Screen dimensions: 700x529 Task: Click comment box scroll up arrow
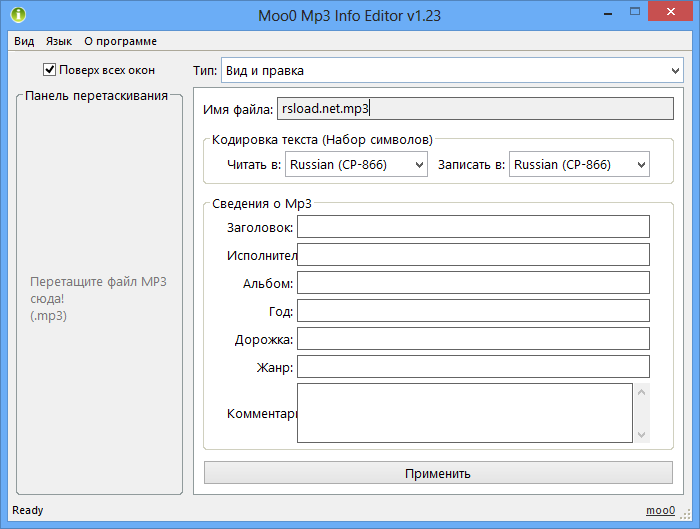pos(642,392)
